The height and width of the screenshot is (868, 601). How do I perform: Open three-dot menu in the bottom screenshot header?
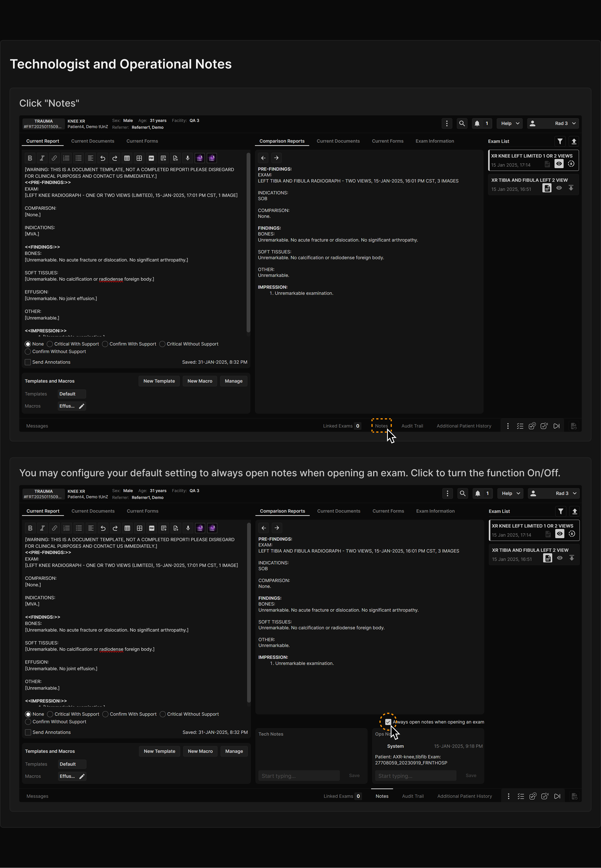[448, 494]
